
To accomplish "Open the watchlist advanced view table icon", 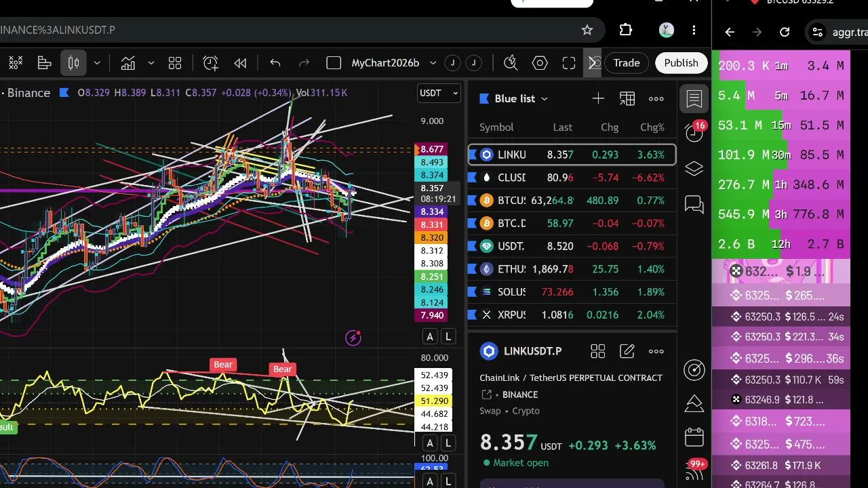I will (627, 99).
